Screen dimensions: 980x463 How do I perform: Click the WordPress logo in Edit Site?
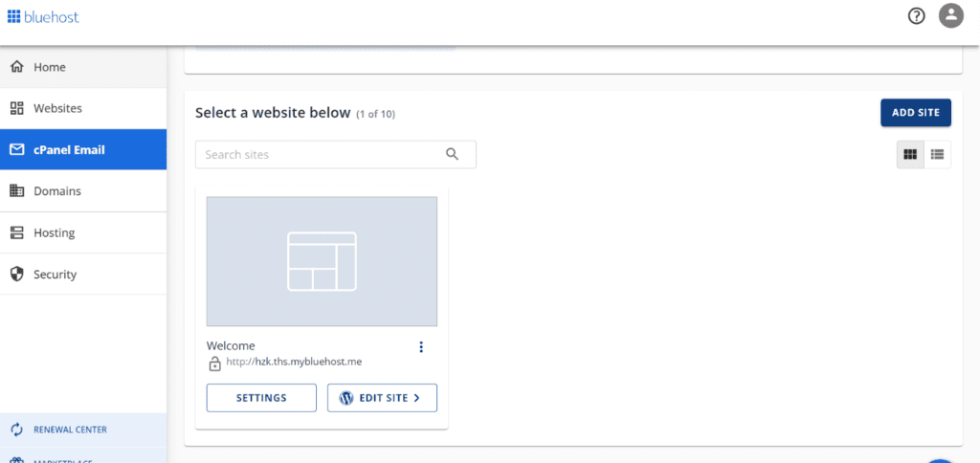pos(346,398)
